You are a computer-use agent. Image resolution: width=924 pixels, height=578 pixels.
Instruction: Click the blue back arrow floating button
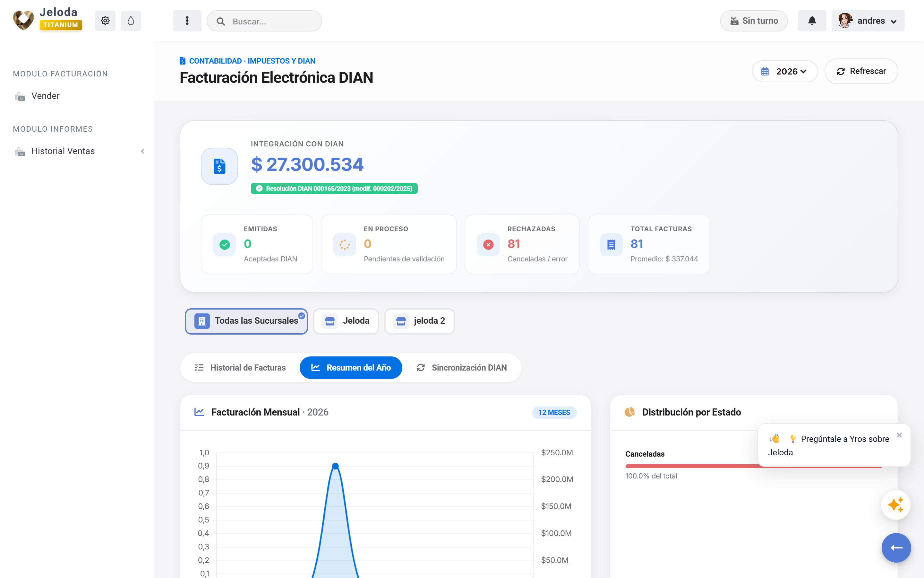point(896,548)
